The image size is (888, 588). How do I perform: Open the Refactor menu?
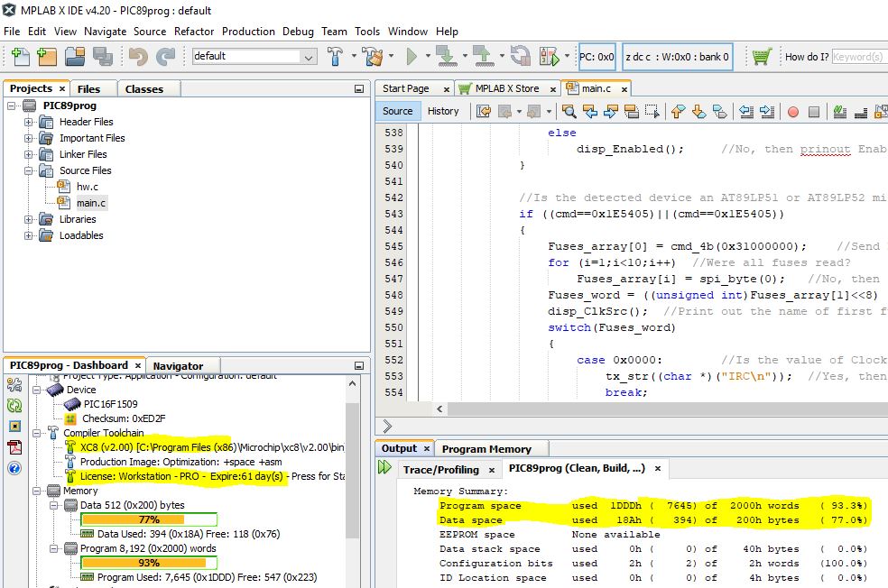click(x=194, y=32)
